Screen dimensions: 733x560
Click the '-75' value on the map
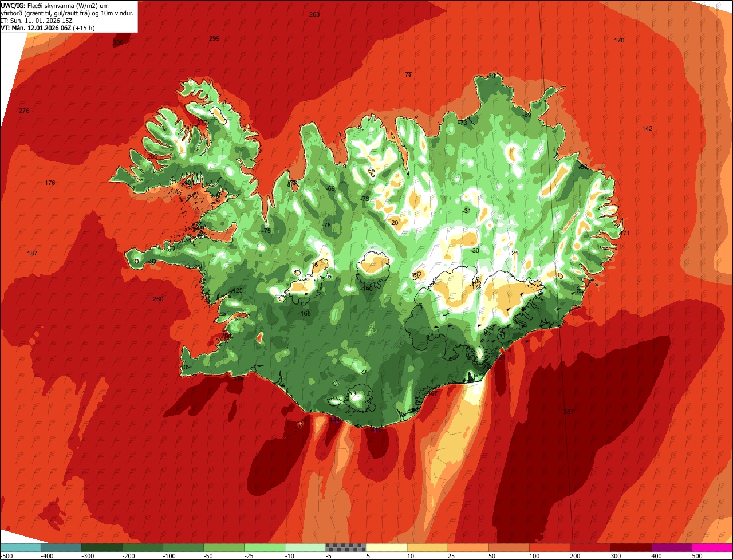pyautogui.click(x=266, y=231)
